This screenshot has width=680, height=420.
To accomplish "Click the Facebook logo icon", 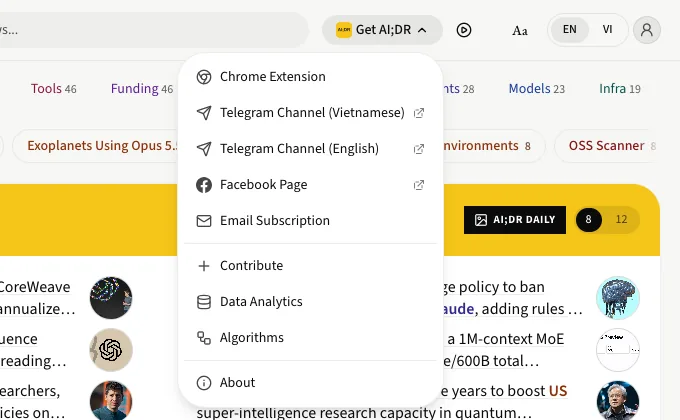I will 204,185.
